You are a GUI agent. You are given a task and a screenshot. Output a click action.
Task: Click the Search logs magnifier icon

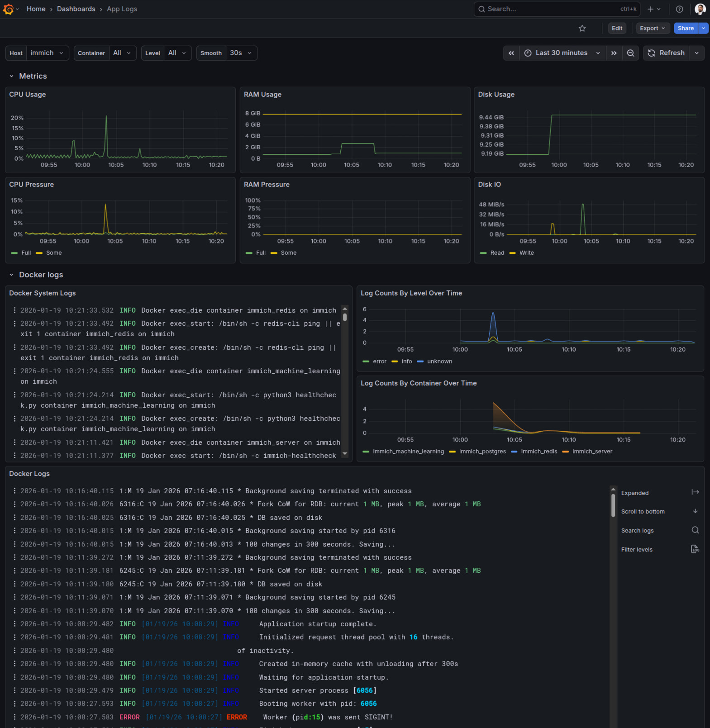coord(695,530)
